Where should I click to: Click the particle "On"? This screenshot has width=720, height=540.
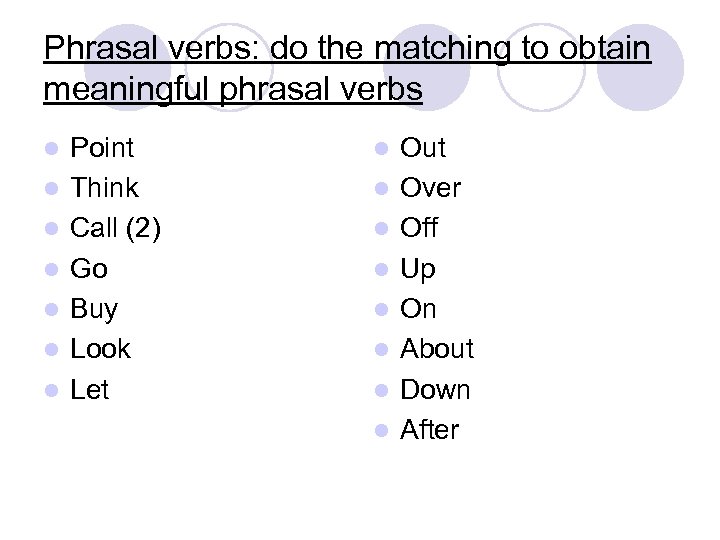(x=418, y=309)
